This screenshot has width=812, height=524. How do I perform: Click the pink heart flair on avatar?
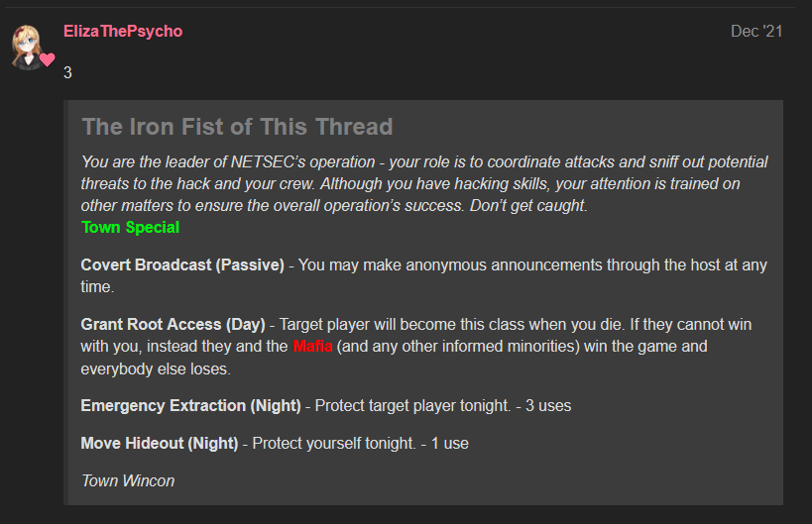click(48, 59)
